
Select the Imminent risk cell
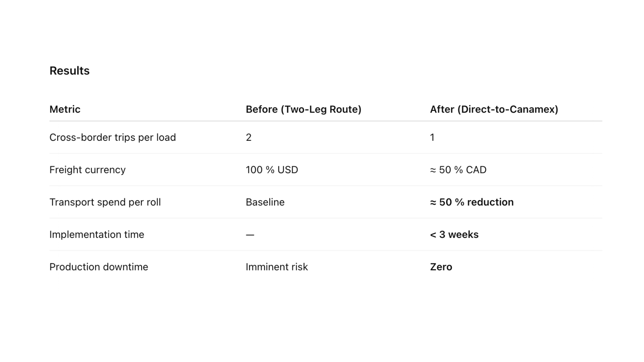click(x=277, y=267)
